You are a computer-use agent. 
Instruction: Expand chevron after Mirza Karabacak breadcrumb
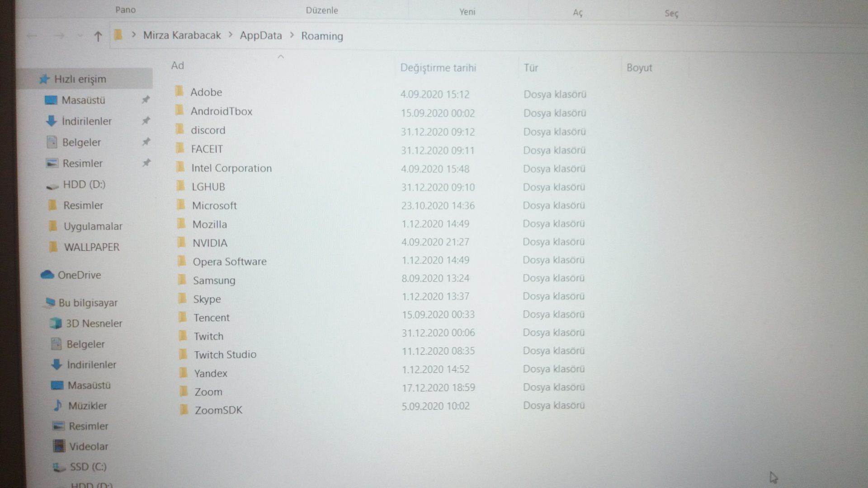click(231, 35)
